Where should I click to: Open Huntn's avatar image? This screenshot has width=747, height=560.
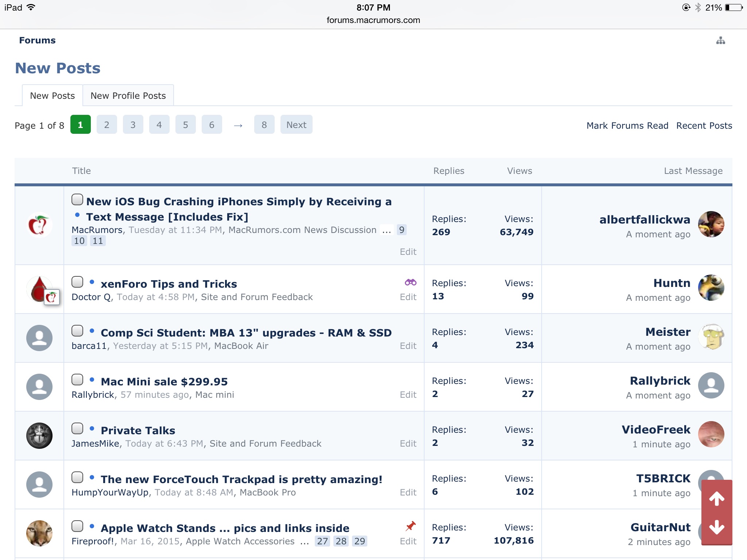pyautogui.click(x=711, y=288)
